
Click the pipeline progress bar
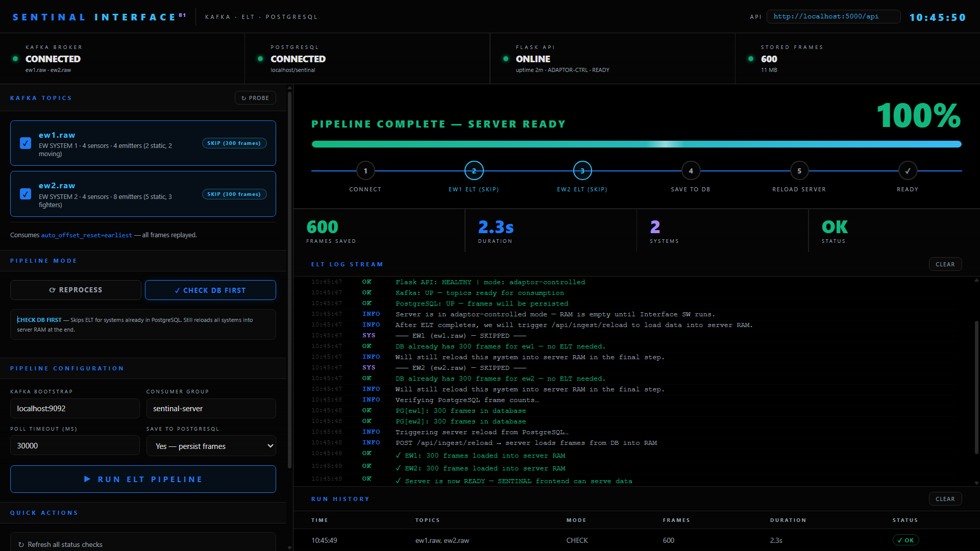636,144
